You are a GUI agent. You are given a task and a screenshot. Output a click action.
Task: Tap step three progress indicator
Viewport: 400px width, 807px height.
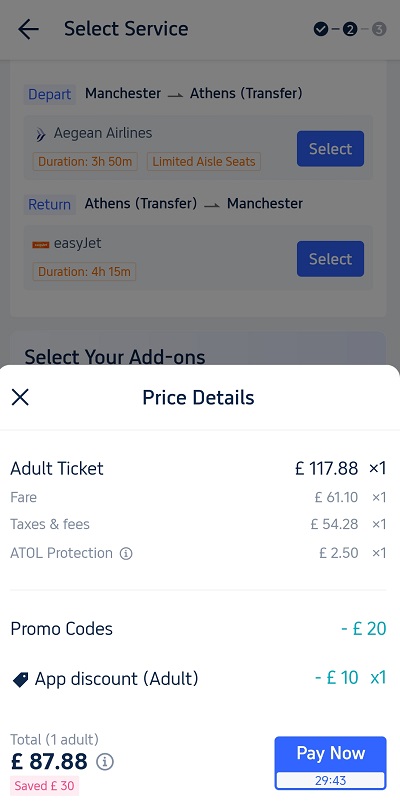(379, 29)
